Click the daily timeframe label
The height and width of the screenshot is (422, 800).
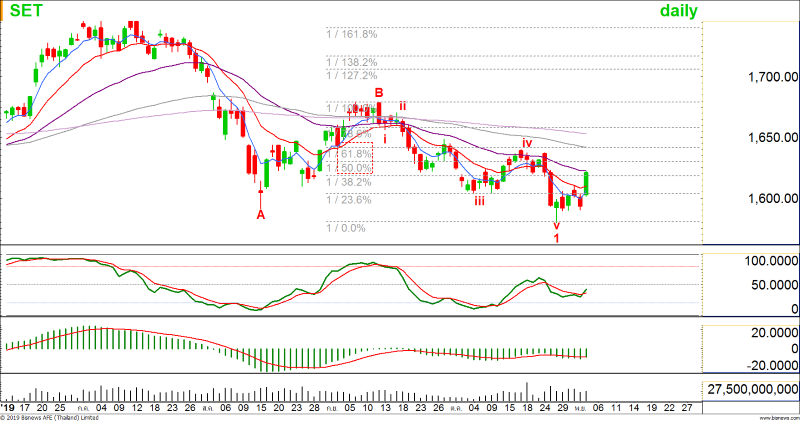[678, 11]
